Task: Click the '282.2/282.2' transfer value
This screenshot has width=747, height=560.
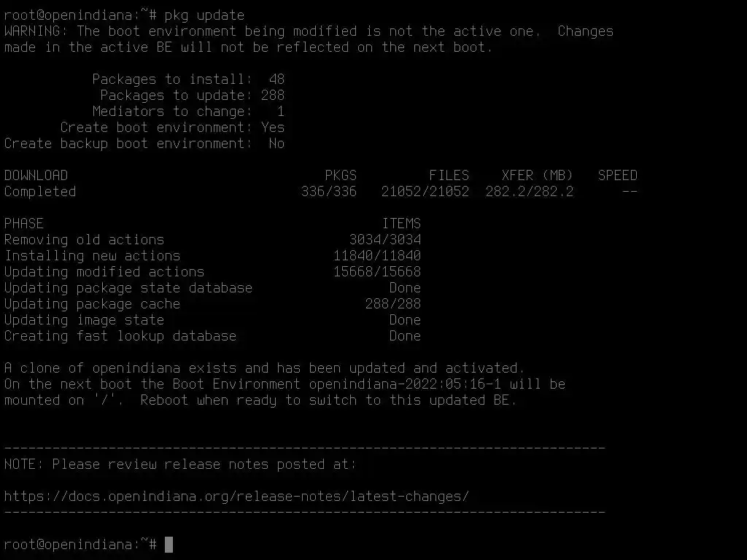Action: (530, 192)
